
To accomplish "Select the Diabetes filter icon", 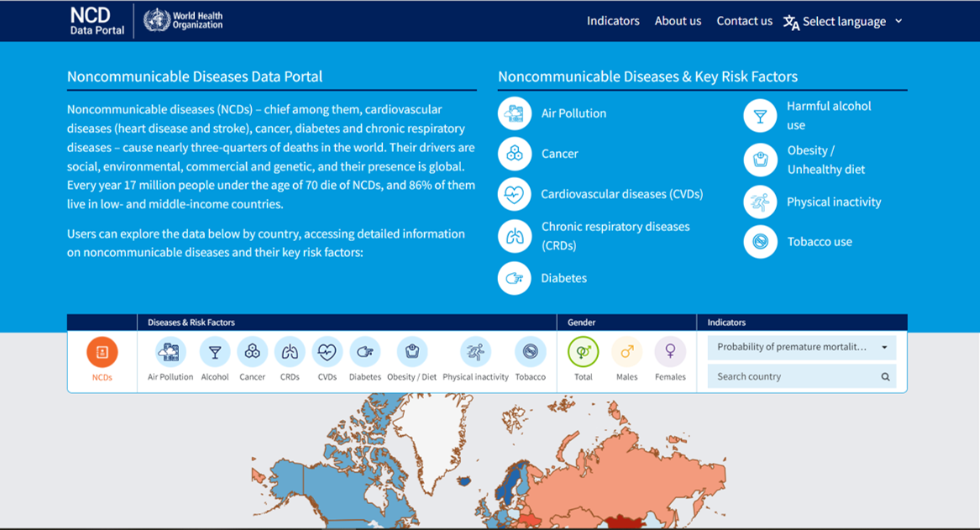I will point(364,350).
